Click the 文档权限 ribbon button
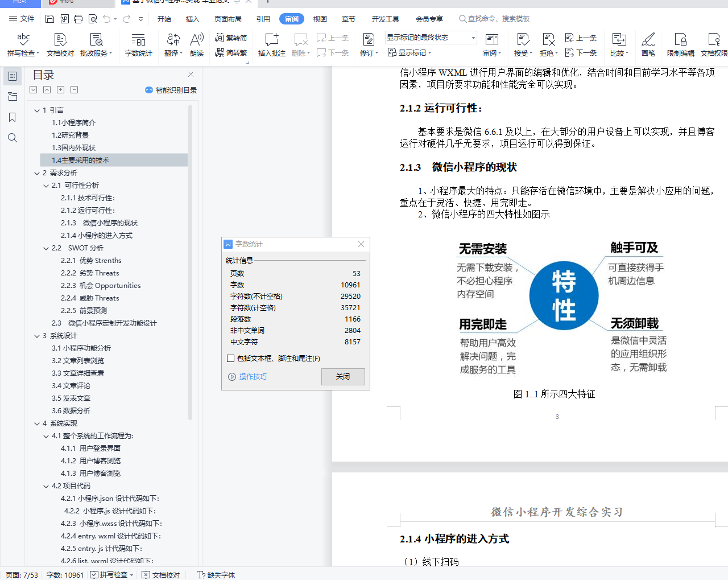The width and height of the screenshot is (728, 580). click(x=714, y=44)
